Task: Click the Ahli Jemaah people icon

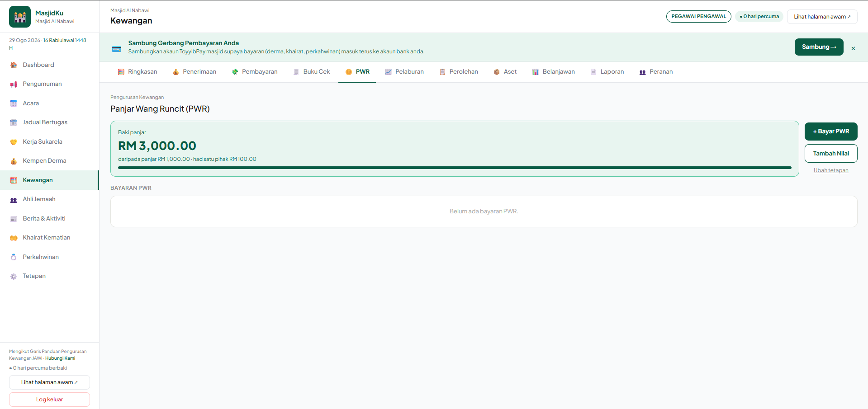Action: (x=14, y=199)
